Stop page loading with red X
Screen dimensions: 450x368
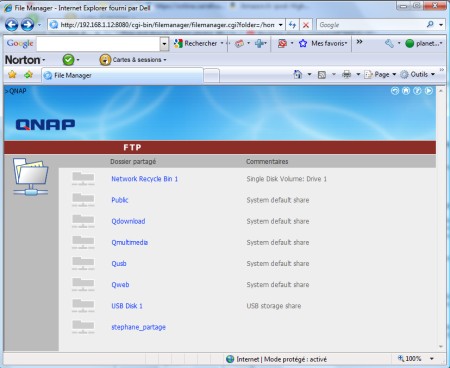coord(306,25)
